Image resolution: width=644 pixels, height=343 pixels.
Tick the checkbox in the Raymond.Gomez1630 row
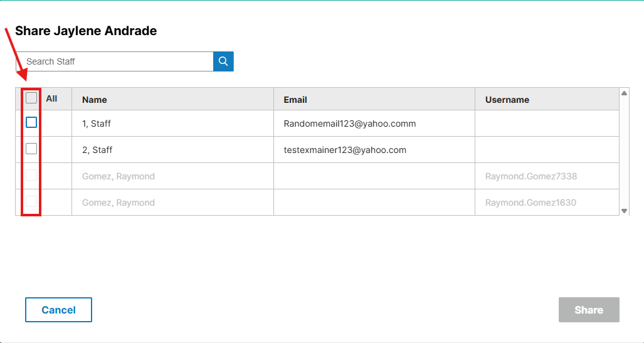coord(31,202)
